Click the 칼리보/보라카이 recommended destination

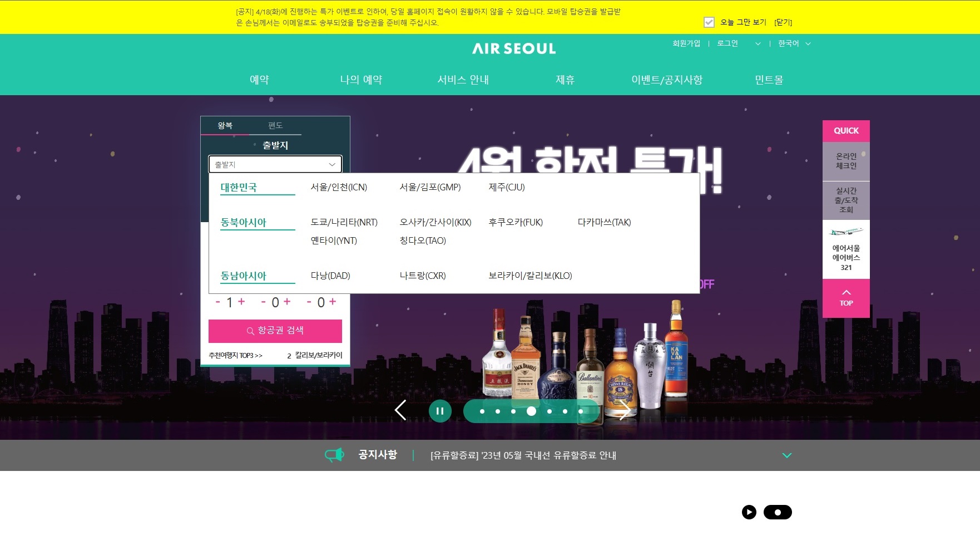[319, 355]
